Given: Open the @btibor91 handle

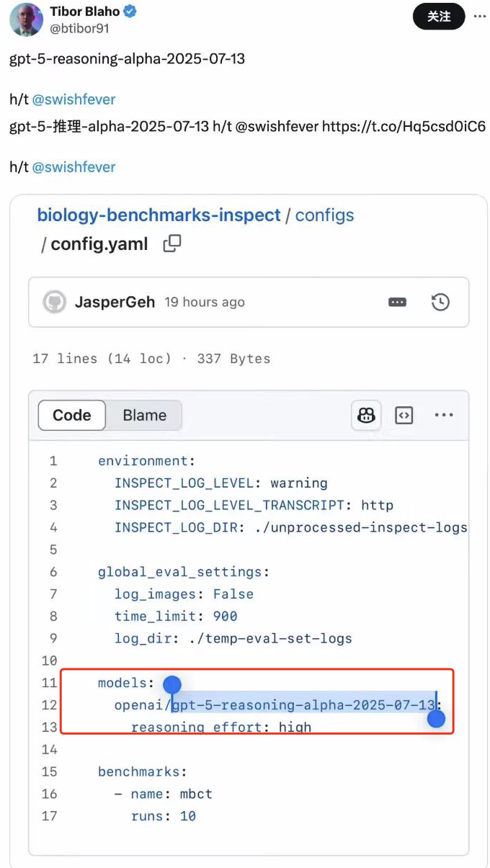Looking at the screenshot, I should pyautogui.click(x=78, y=30).
